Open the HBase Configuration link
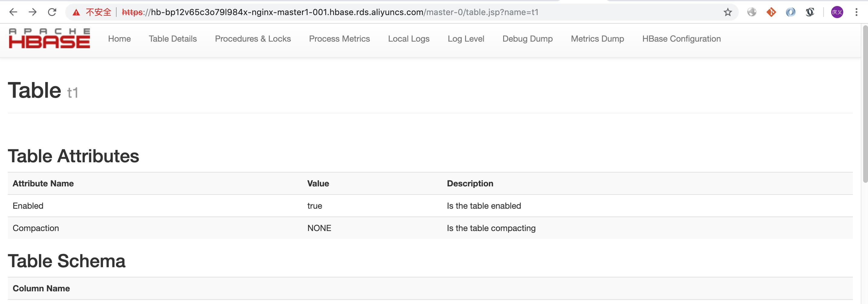 point(681,39)
